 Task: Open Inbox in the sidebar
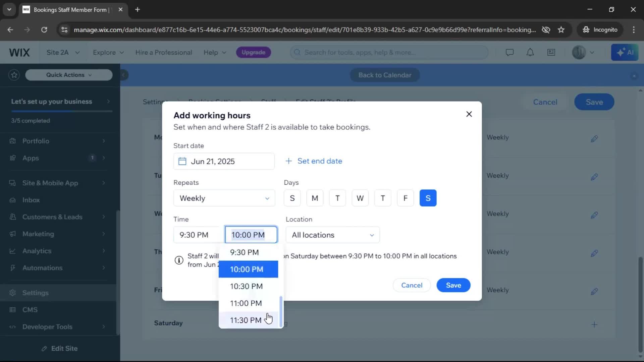click(x=58, y=200)
